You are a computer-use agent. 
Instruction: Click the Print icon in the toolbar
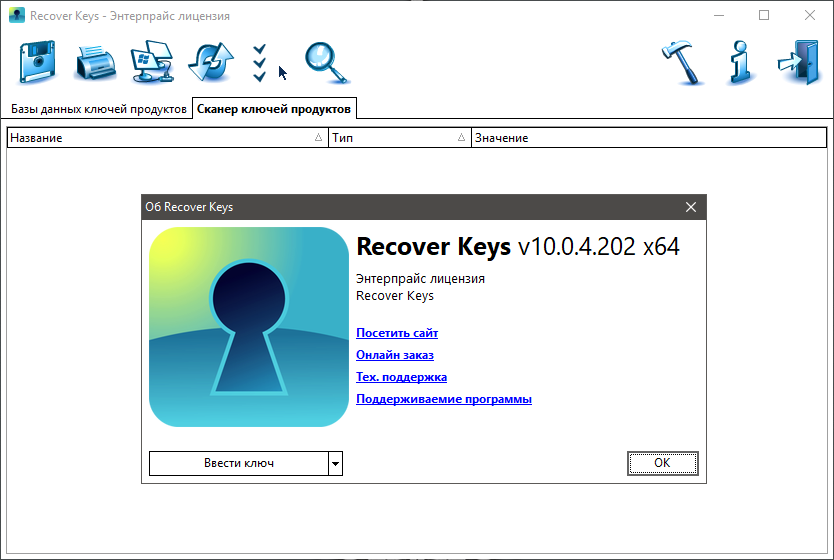96,63
